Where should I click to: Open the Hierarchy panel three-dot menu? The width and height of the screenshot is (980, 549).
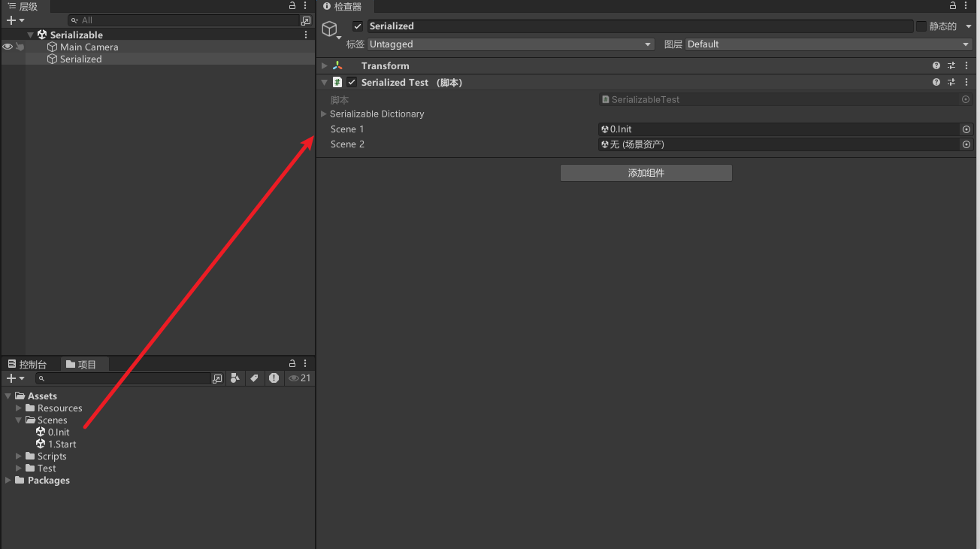tap(305, 6)
